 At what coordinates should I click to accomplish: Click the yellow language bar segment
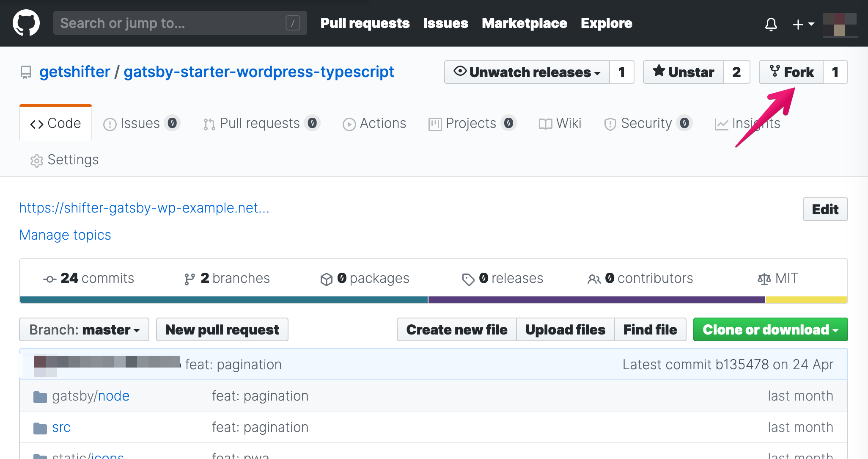(807, 300)
